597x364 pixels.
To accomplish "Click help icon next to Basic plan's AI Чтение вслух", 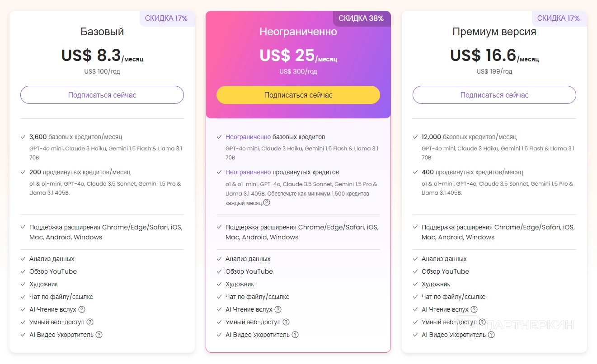I will pyautogui.click(x=82, y=309).
